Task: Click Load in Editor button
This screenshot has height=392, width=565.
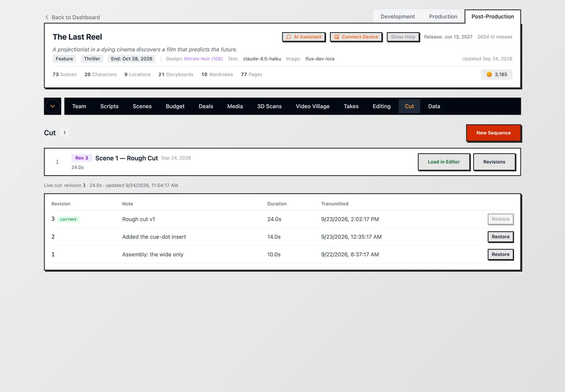Action: [444, 162]
